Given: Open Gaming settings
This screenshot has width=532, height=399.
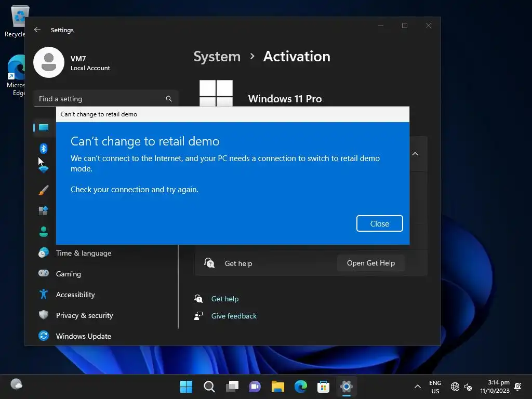Looking at the screenshot, I should [68, 274].
